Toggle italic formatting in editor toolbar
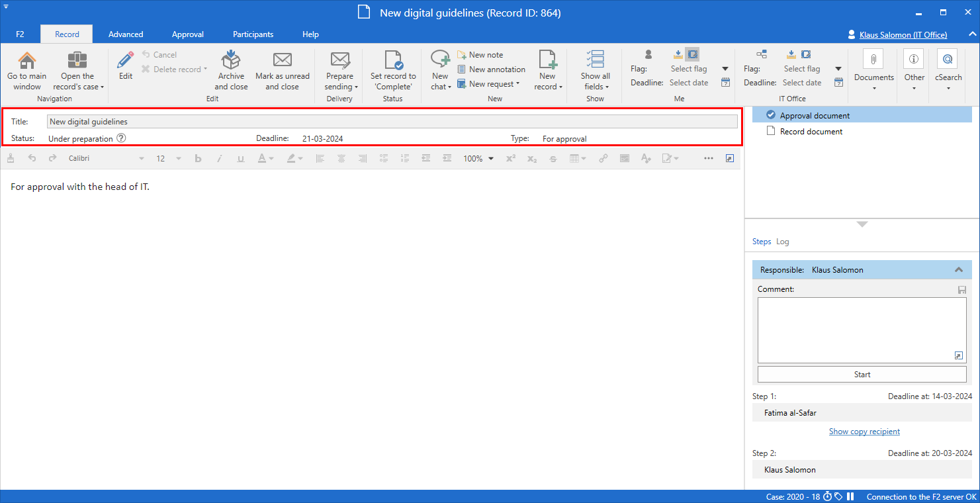The image size is (980, 503). coord(220,159)
